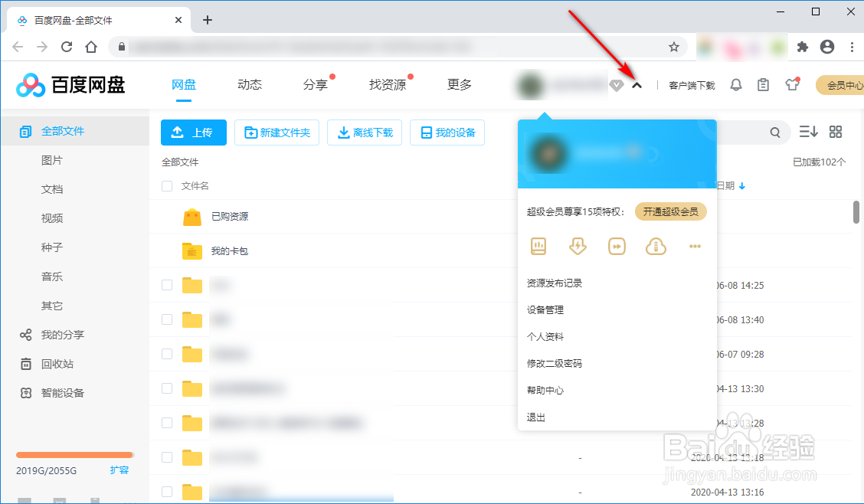Image resolution: width=864 pixels, height=504 pixels.
Task: Select 资源发布记录 menu item
Action: coord(555,283)
